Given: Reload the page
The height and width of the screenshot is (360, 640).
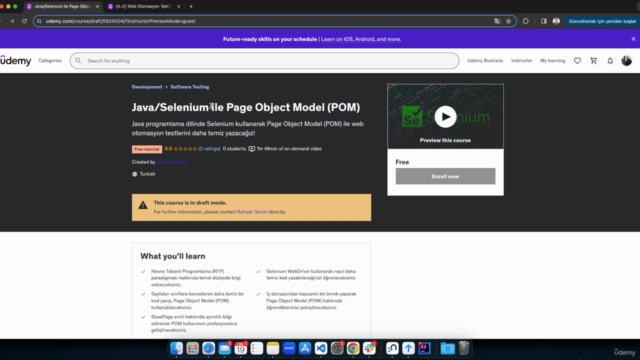Looking at the screenshot, I should click(x=24, y=21).
